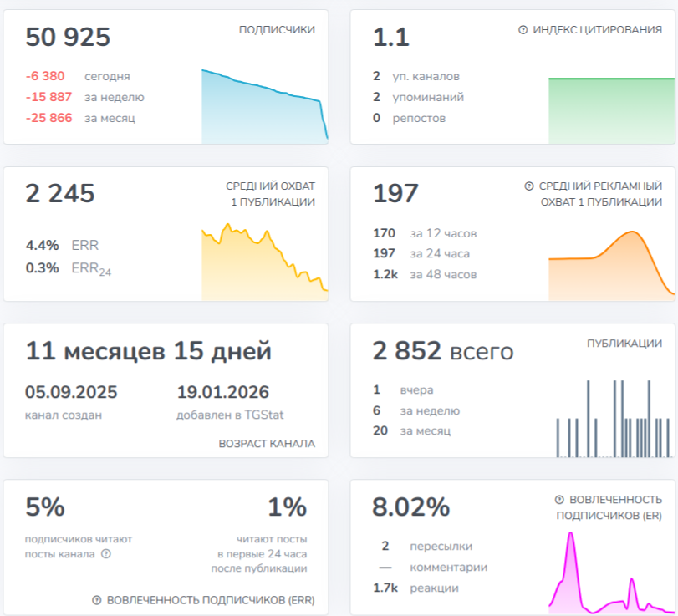
Task: Click the 'репостов' row
Action: [409, 118]
